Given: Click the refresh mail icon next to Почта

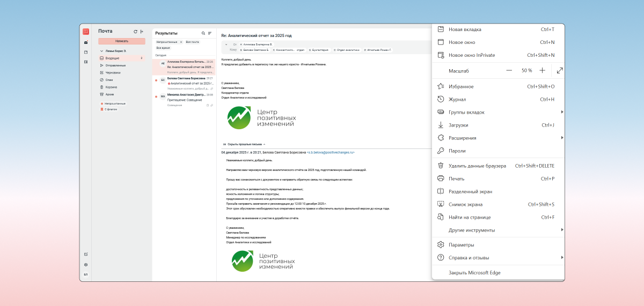Looking at the screenshot, I should (135, 32).
